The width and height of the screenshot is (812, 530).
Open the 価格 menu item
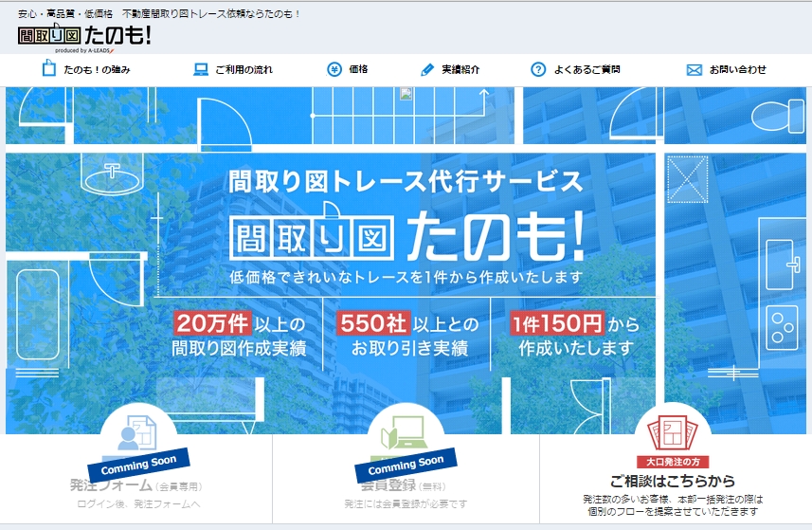(358, 69)
